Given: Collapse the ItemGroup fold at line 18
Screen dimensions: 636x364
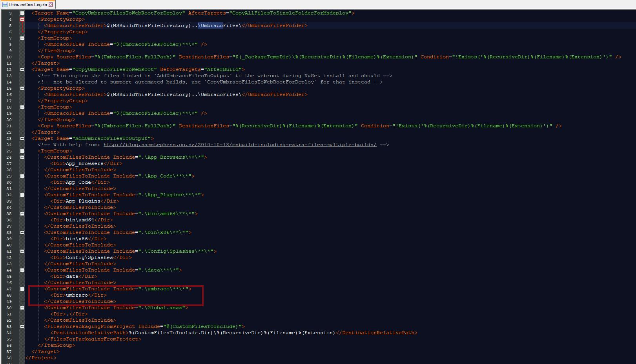Looking at the screenshot, I should pyautogui.click(x=22, y=107).
